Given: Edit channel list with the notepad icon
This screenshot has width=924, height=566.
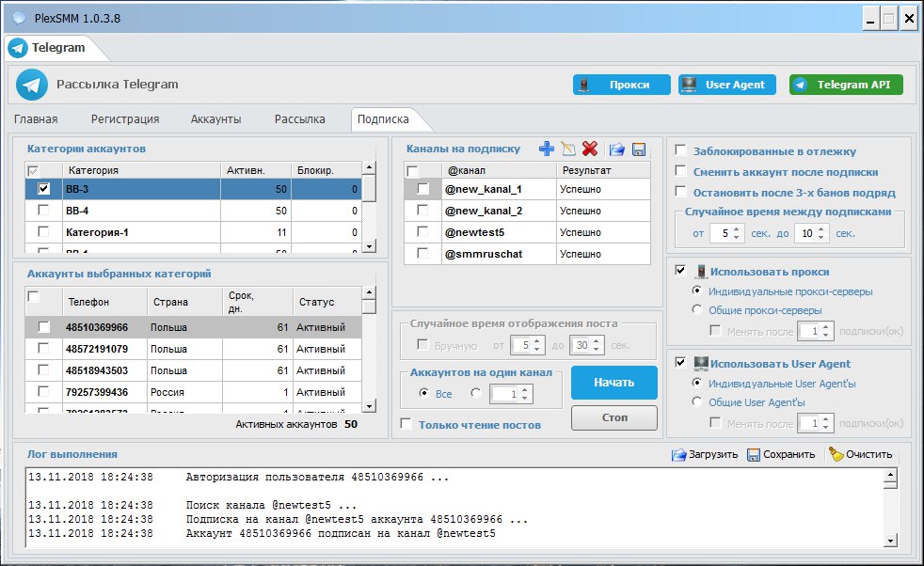Looking at the screenshot, I should point(568,149).
